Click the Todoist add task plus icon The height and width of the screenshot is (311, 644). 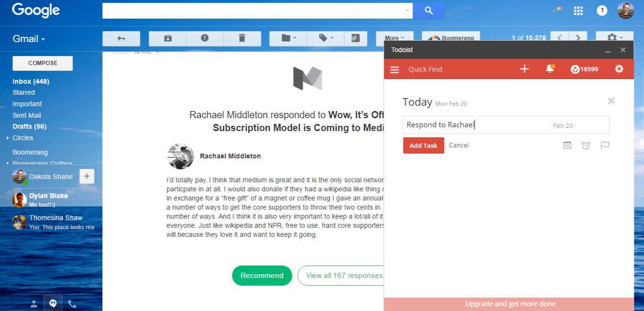(524, 69)
